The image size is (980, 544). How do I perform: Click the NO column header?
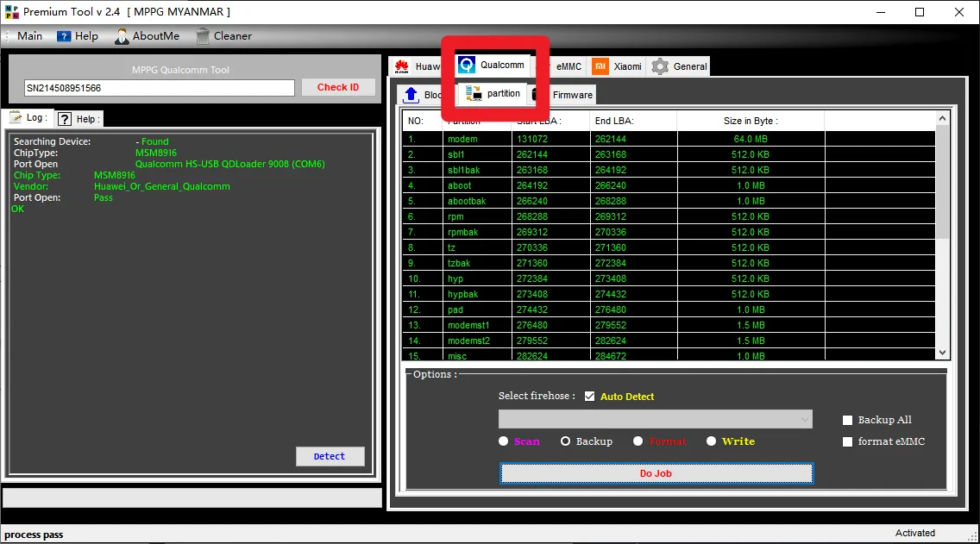423,121
